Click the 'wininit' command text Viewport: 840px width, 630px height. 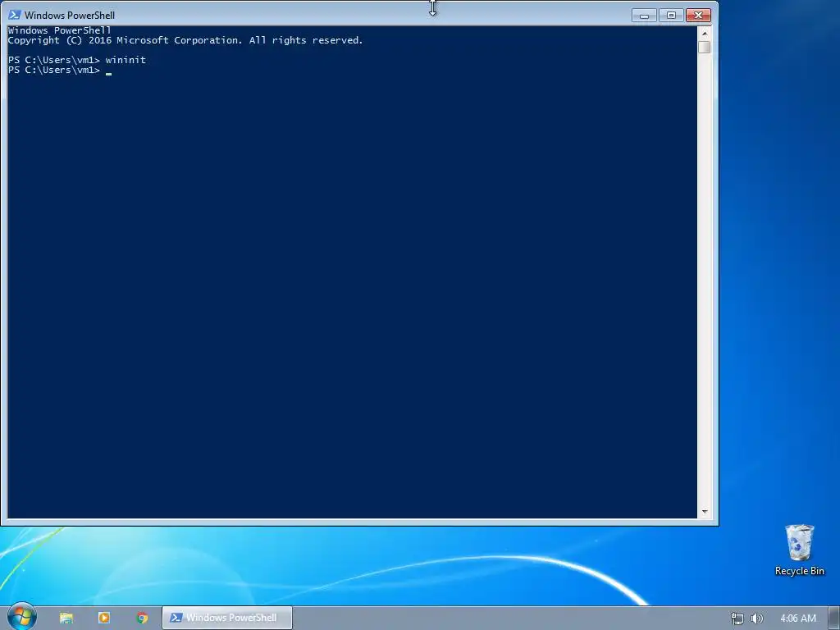coord(126,60)
